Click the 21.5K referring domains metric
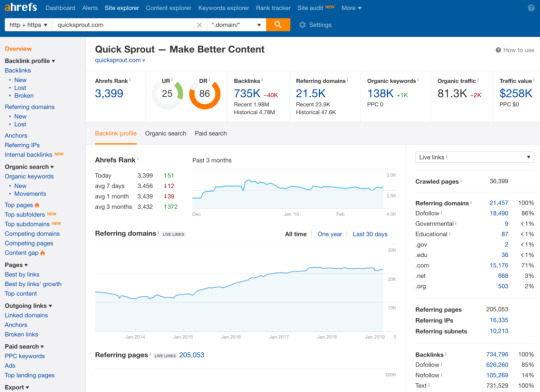The image size is (540, 392). click(x=311, y=93)
